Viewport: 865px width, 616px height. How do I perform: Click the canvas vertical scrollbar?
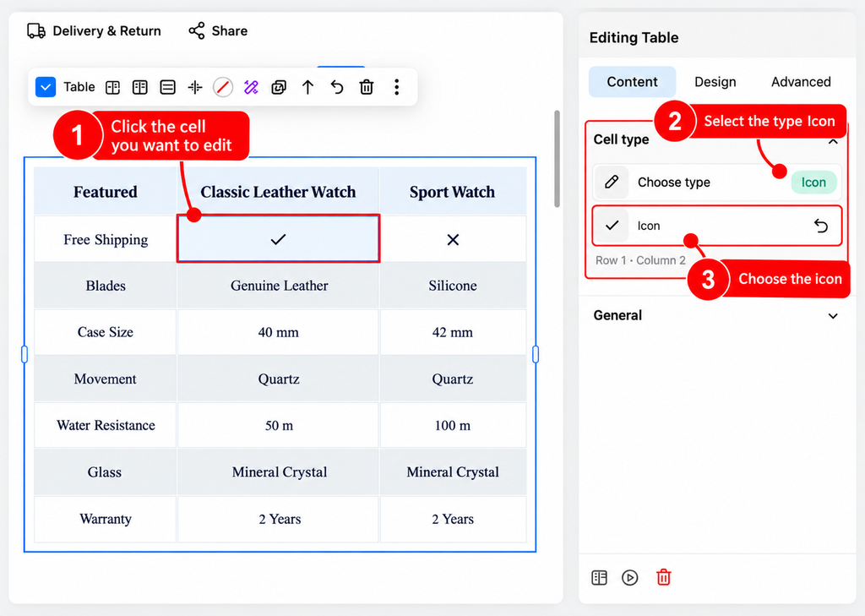[x=558, y=159]
